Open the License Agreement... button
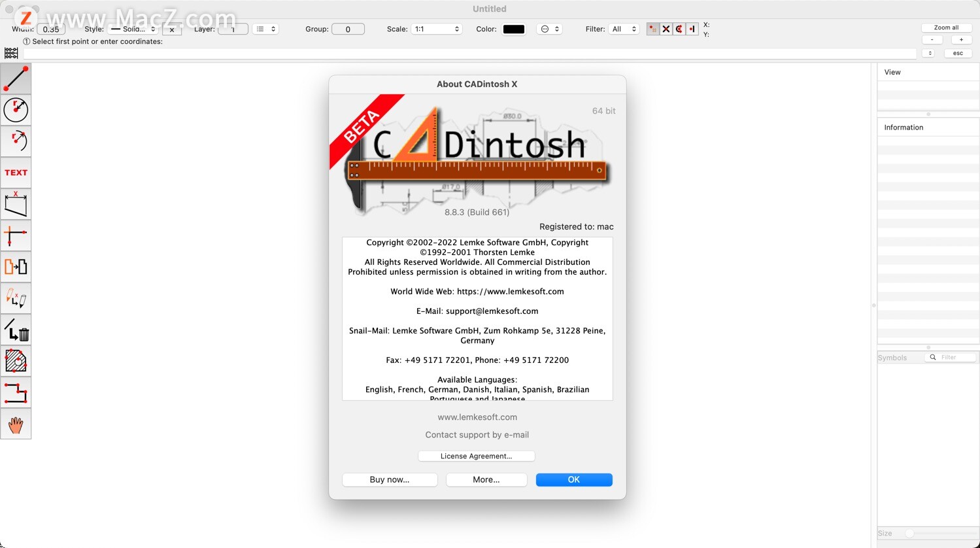 [477, 456]
